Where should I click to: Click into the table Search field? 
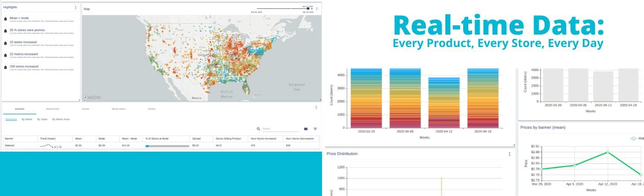coord(280,129)
